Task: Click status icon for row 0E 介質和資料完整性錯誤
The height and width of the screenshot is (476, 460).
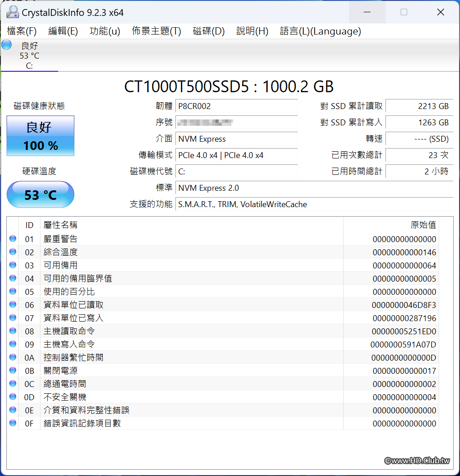Action: [x=13, y=410]
